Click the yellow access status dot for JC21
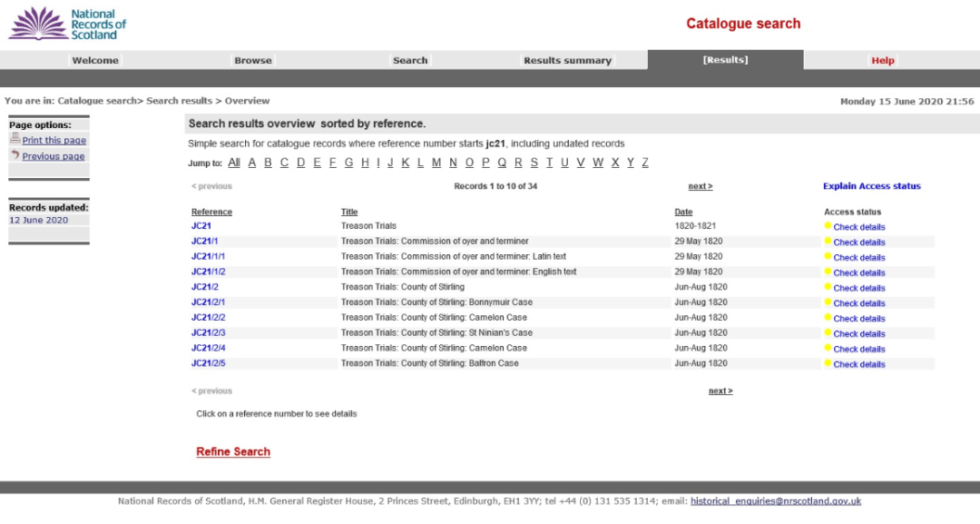The image size is (980, 524). pyautogui.click(x=828, y=226)
